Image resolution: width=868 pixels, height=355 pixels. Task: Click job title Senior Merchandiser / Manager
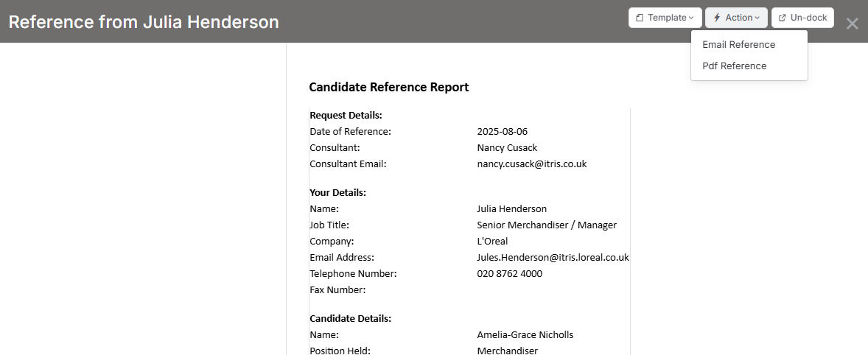pyautogui.click(x=547, y=225)
